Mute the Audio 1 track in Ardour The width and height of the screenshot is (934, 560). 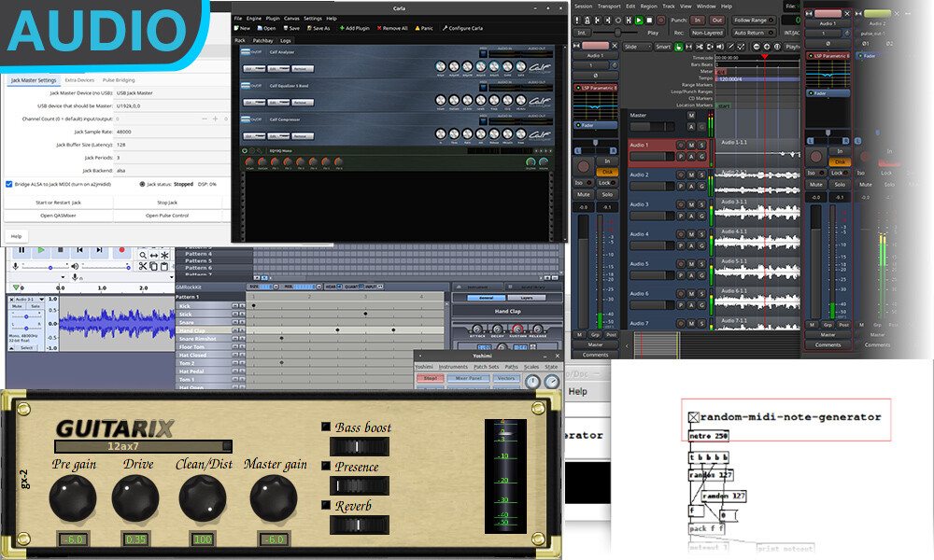pos(692,146)
